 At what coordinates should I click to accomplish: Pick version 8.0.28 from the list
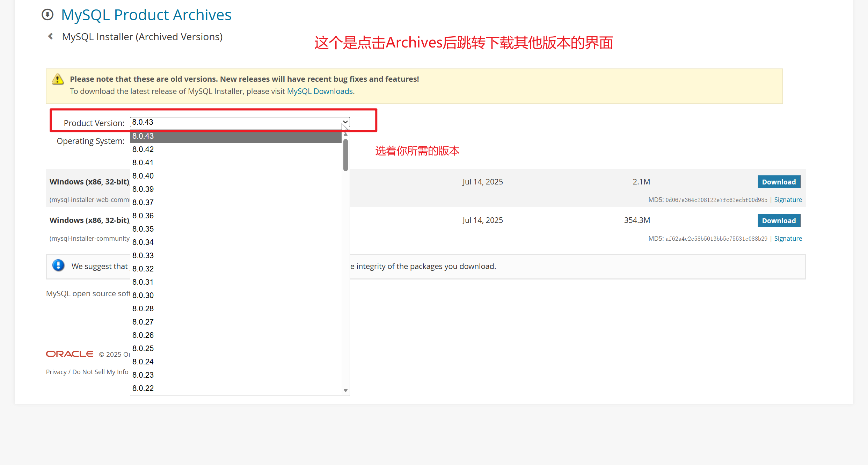tap(143, 308)
